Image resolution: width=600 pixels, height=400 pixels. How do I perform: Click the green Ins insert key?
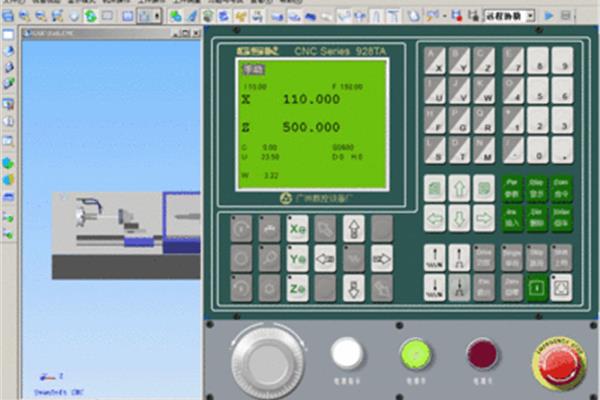(x=512, y=218)
